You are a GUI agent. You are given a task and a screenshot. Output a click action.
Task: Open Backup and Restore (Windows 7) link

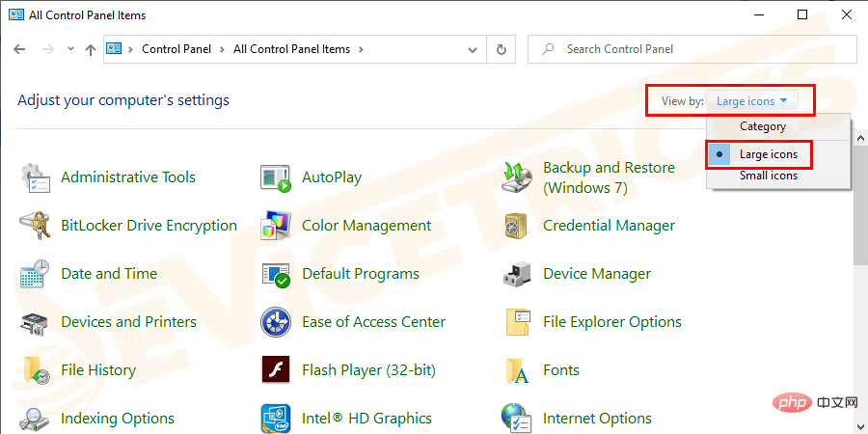pos(609,177)
